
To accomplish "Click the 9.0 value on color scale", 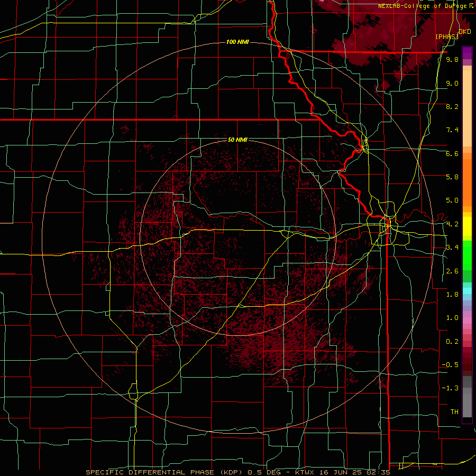I will pos(452,83).
